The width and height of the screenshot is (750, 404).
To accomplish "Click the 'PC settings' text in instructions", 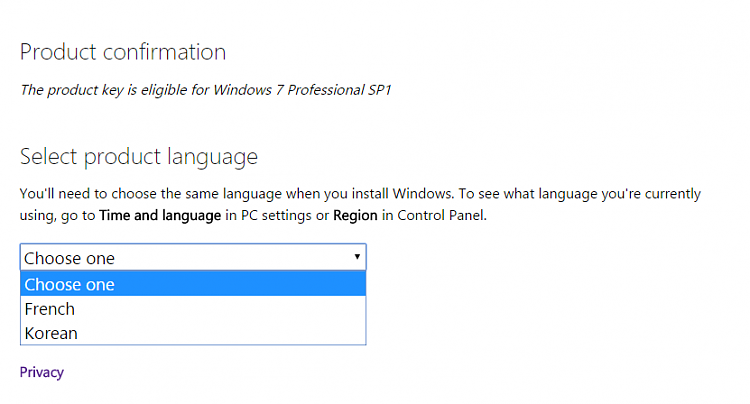I will 276,216.
